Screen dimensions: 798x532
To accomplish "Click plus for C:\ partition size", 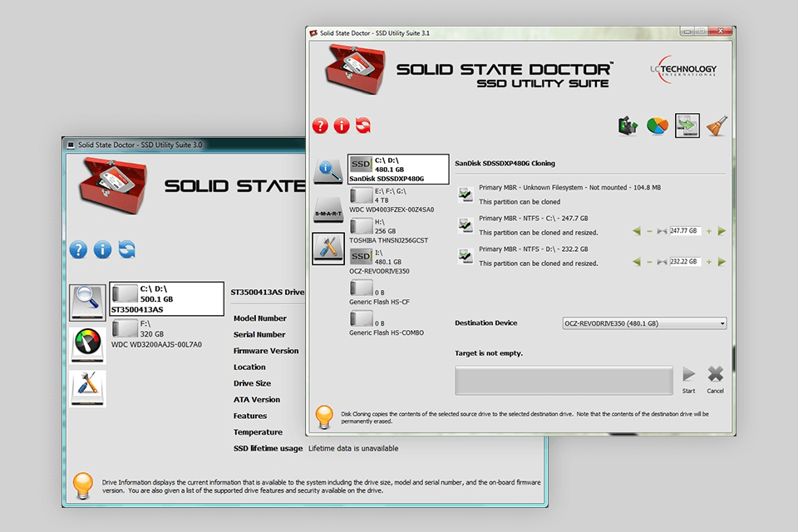I will click(x=709, y=231).
